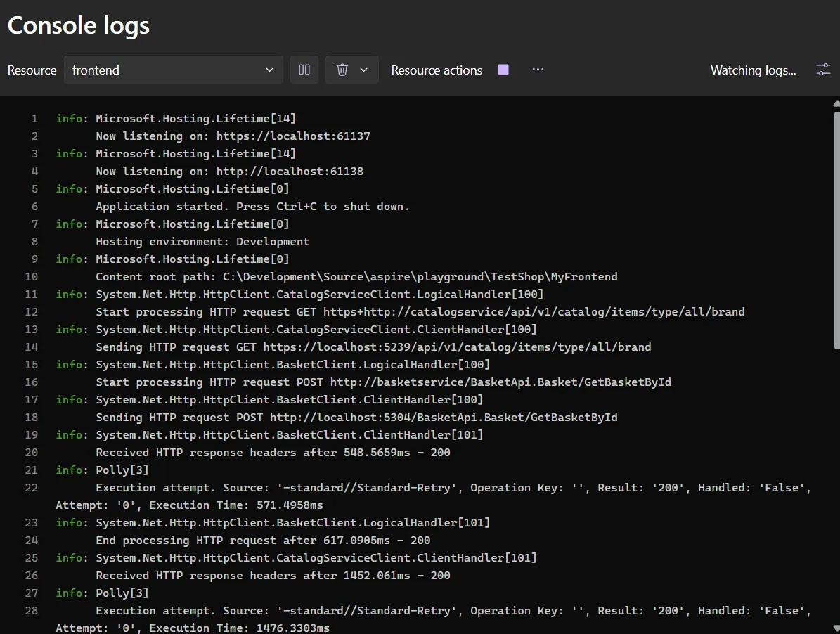840x634 pixels.
Task: Open the https://localhost:5239 catalog items link
Action: (x=457, y=347)
